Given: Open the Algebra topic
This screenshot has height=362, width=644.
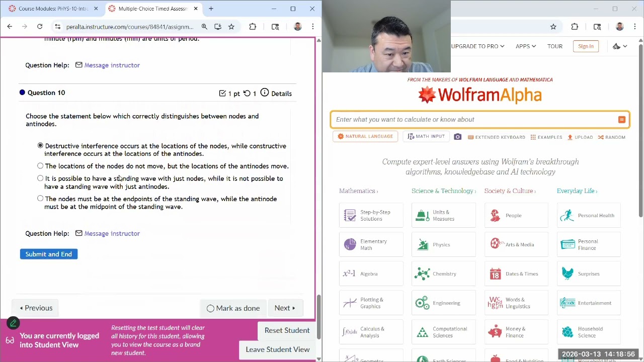Looking at the screenshot, I should point(371,274).
